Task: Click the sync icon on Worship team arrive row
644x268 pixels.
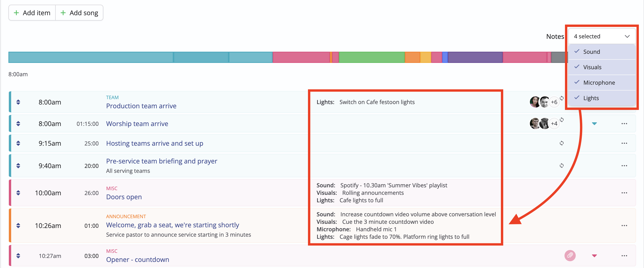Action: click(562, 120)
